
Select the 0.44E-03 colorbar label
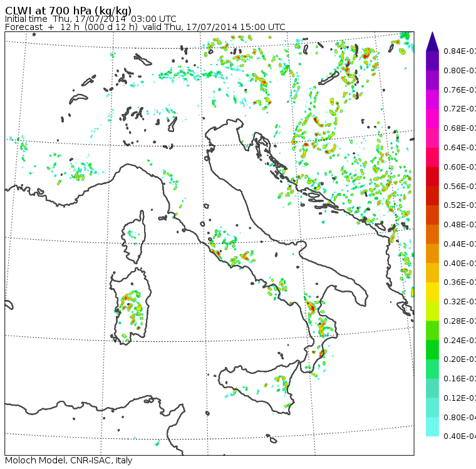click(x=460, y=244)
